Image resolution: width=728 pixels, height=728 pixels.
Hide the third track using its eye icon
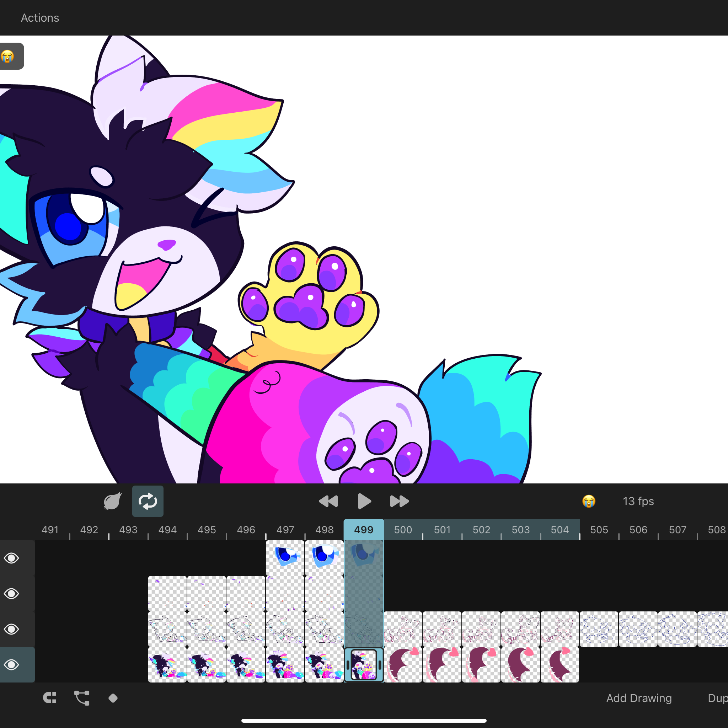(12, 629)
